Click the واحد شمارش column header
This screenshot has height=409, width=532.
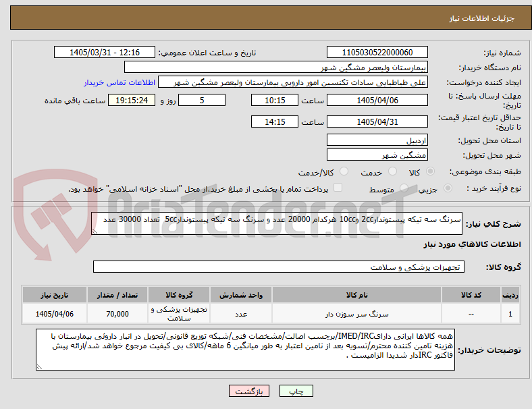click(241, 295)
